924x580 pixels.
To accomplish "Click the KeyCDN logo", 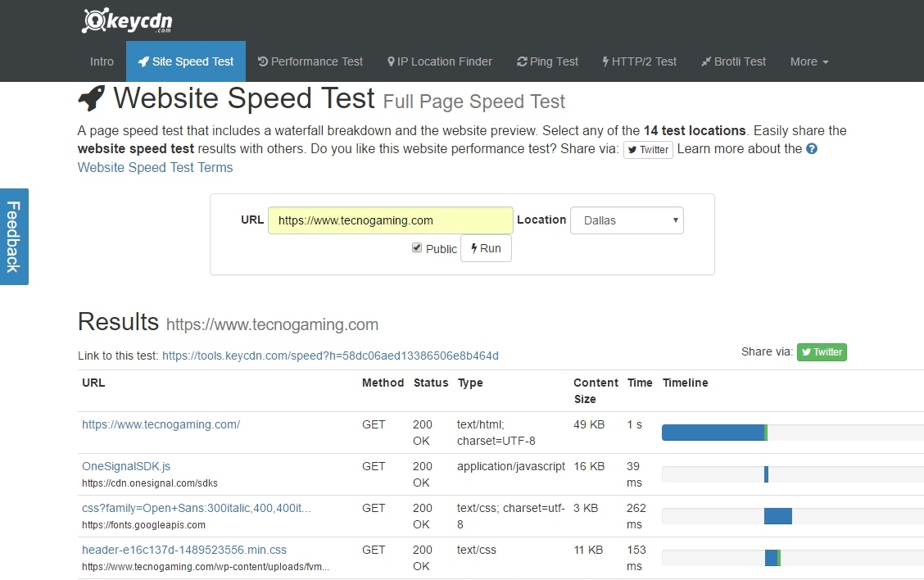I will pyautogui.click(x=127, y=20).
